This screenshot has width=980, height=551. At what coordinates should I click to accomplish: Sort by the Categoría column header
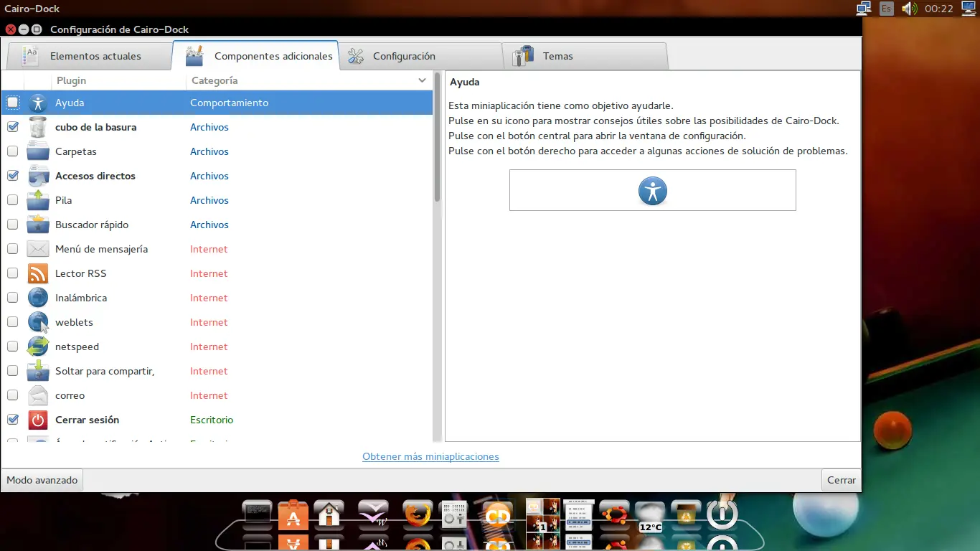(x=309, y=80)
